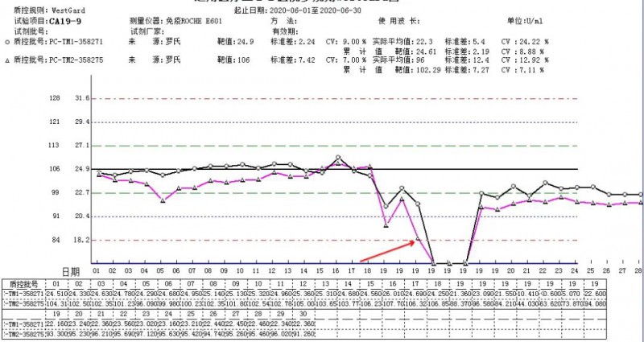Click the TM2 triangle low point above day 05
This screenshot has width=644, height=342.
click(163, 200)
